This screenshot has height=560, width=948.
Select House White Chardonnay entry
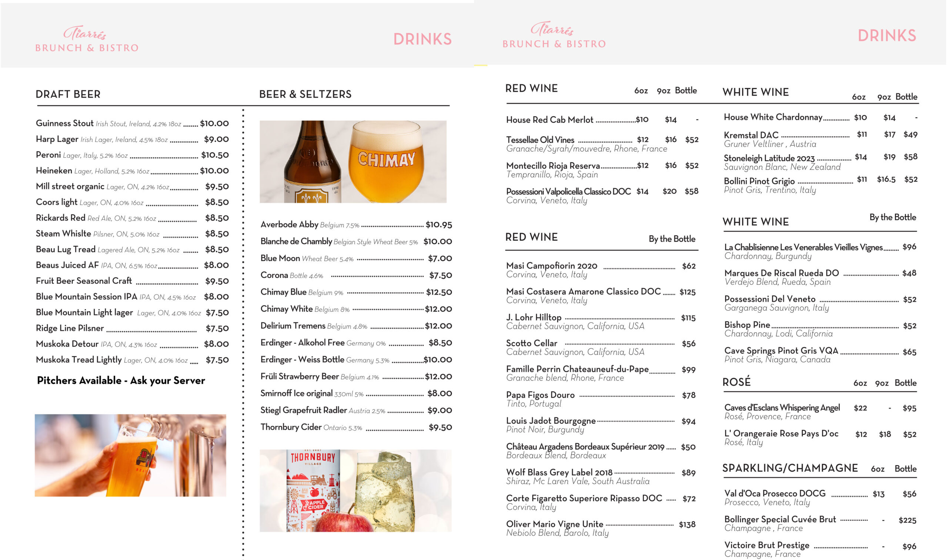821,117
